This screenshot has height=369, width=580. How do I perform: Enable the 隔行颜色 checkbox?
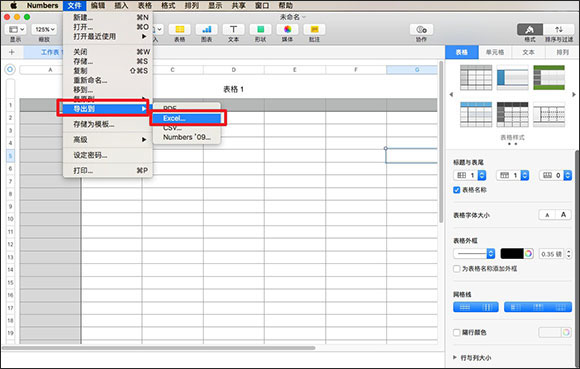457,332
